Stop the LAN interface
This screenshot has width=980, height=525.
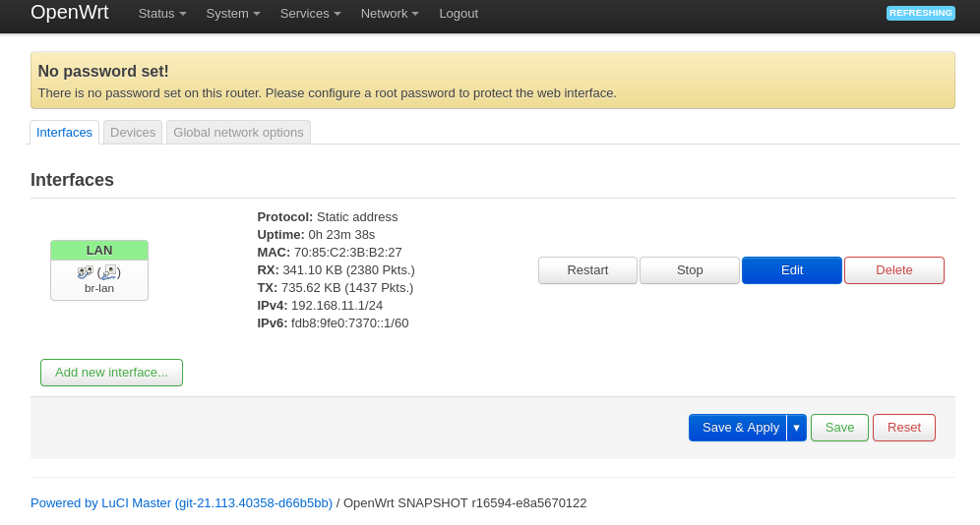pos(690,270)
